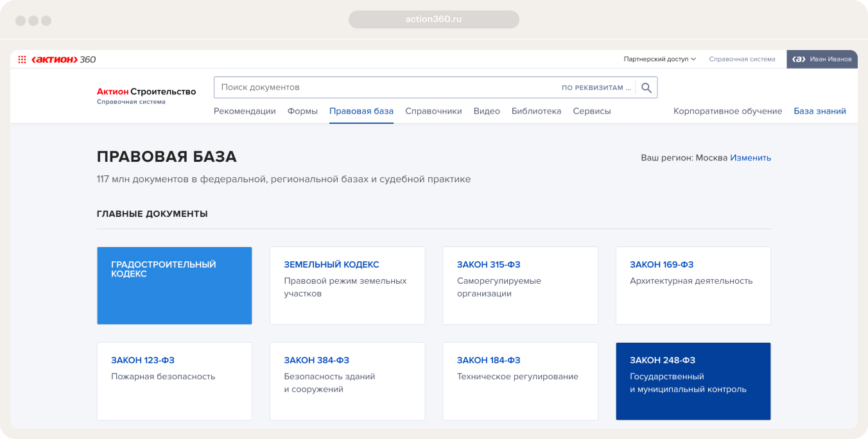Open Закон 248-ФЗ card
868x439 pixels.
[693, 381]
